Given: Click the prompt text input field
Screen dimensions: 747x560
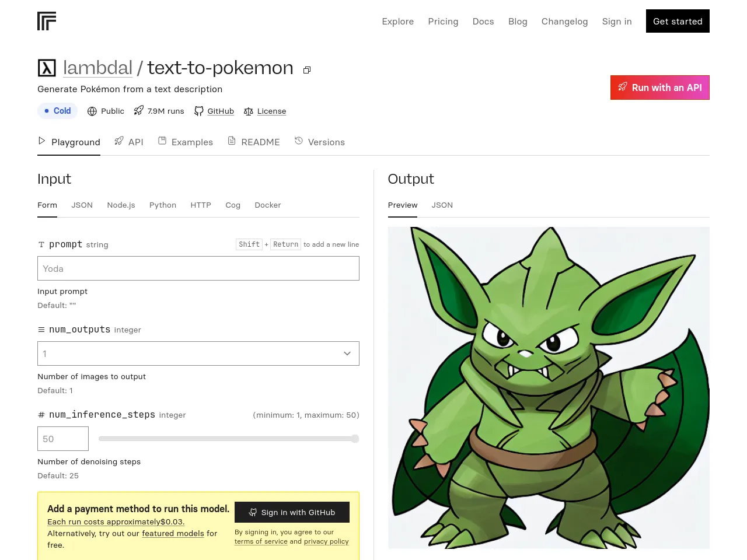Looking at the screenshot, I should click(x=198, y=268).
